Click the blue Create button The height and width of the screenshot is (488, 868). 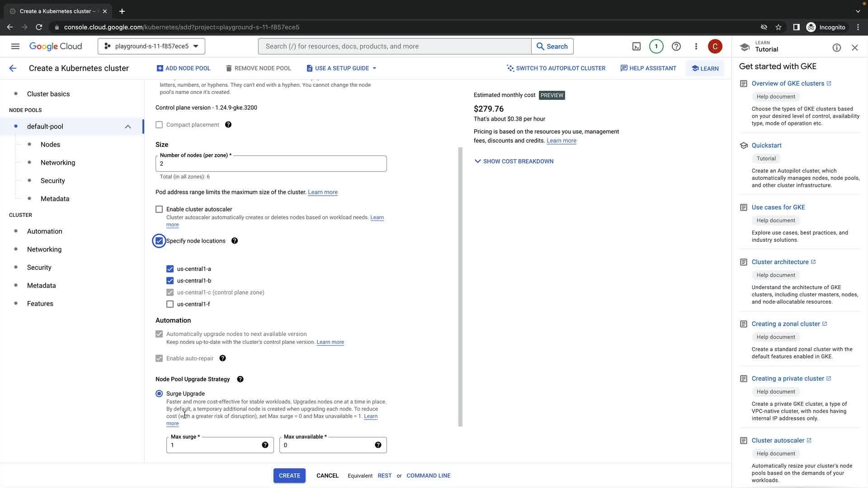(x=289, y=476)
